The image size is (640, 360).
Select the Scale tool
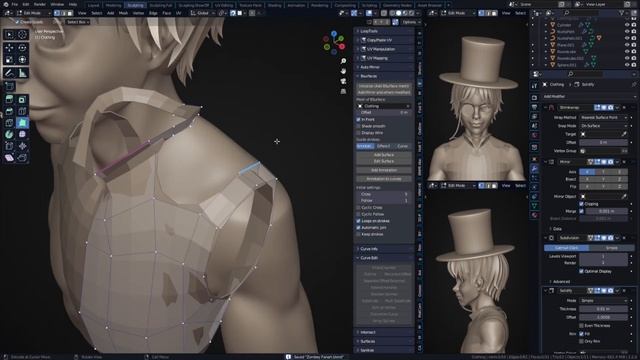click(x=9, y=60)
